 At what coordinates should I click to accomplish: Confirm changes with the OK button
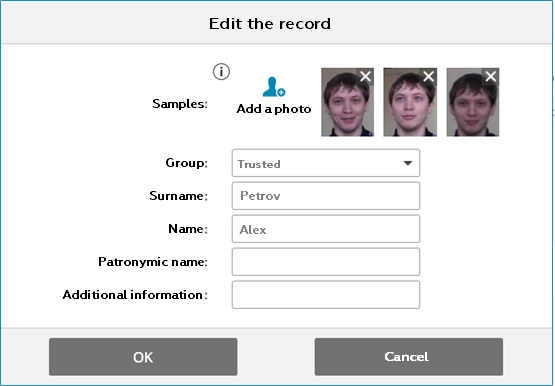pos(143,357)
